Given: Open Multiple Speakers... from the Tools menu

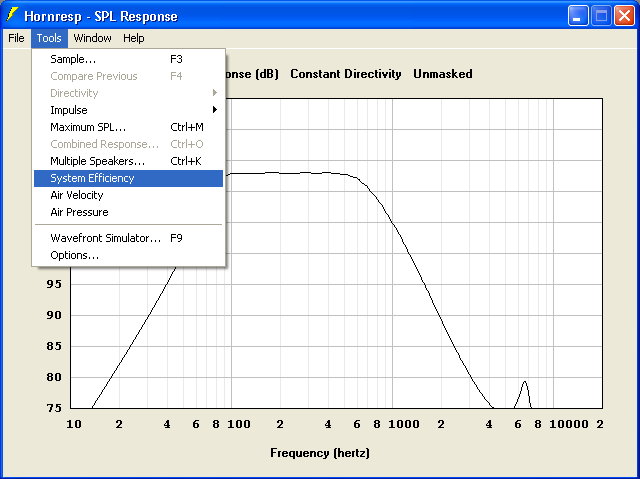Looking at the screenshot, I should 129,161.
